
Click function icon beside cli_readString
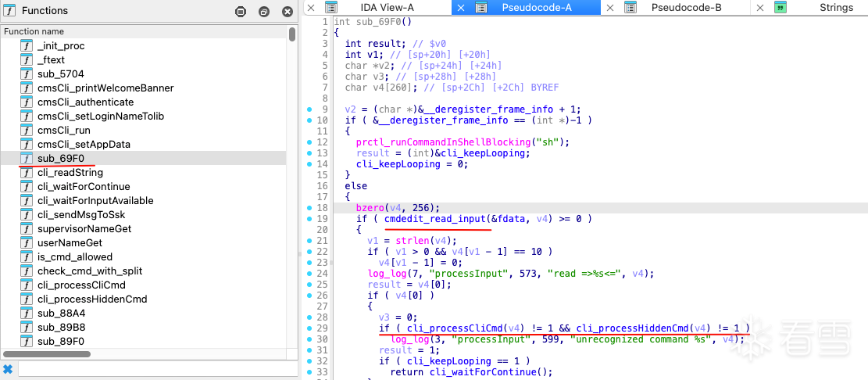pyautogui.click(x=26, y=172)
